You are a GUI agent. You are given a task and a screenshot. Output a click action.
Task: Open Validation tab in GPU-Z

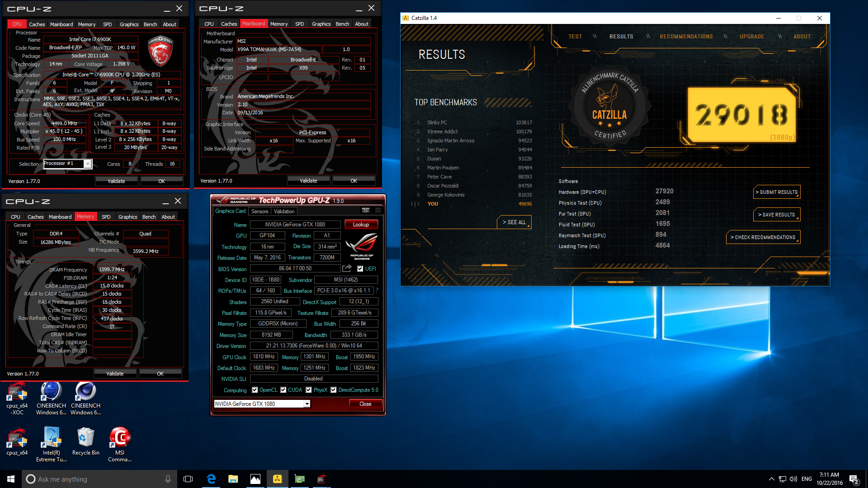[284, 211]
